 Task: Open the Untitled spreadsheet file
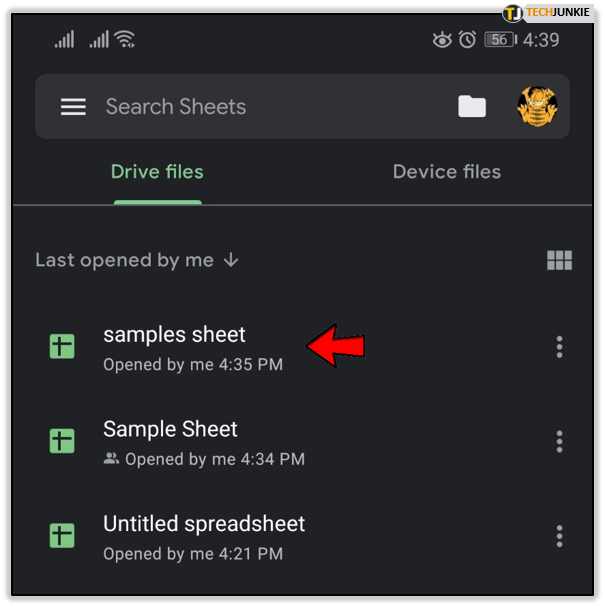[x=204, y=524]
